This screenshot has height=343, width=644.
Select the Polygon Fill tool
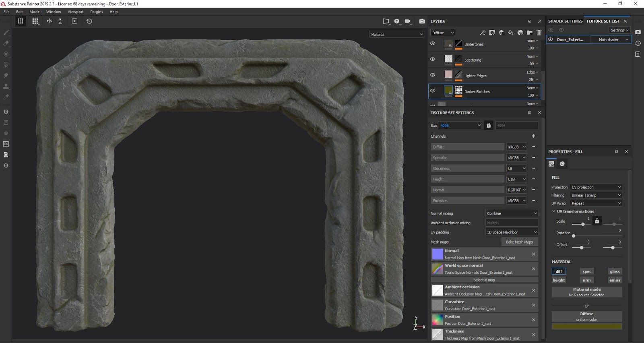point(6,64)
